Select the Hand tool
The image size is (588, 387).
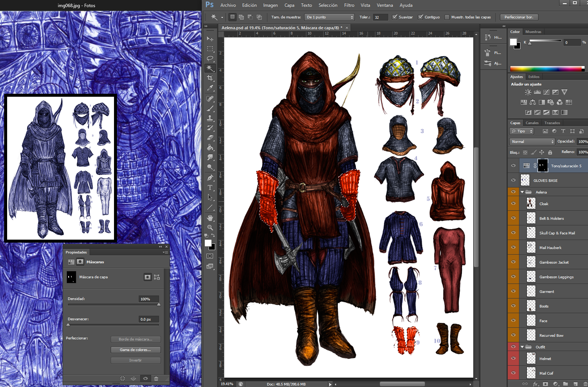[210, 218]
